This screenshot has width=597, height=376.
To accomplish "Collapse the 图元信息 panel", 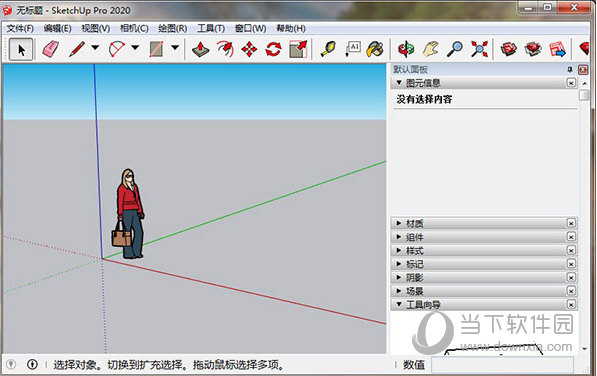I will click(399, 83).
